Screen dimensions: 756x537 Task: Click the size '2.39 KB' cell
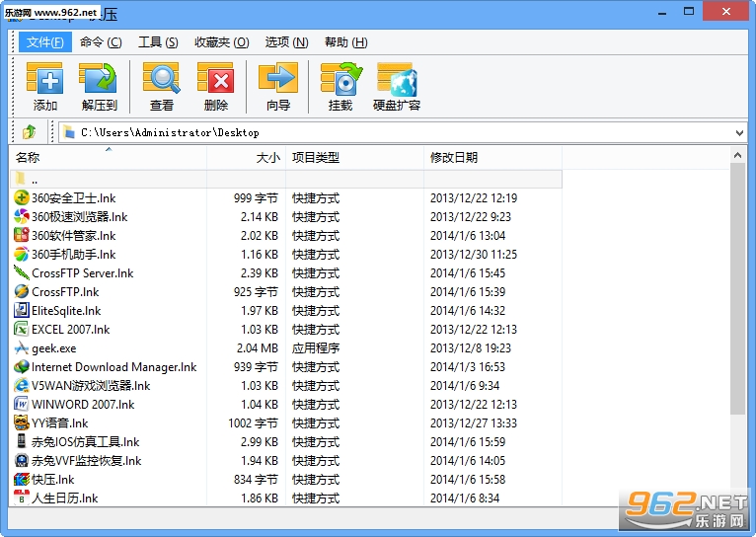pos(260,273)
